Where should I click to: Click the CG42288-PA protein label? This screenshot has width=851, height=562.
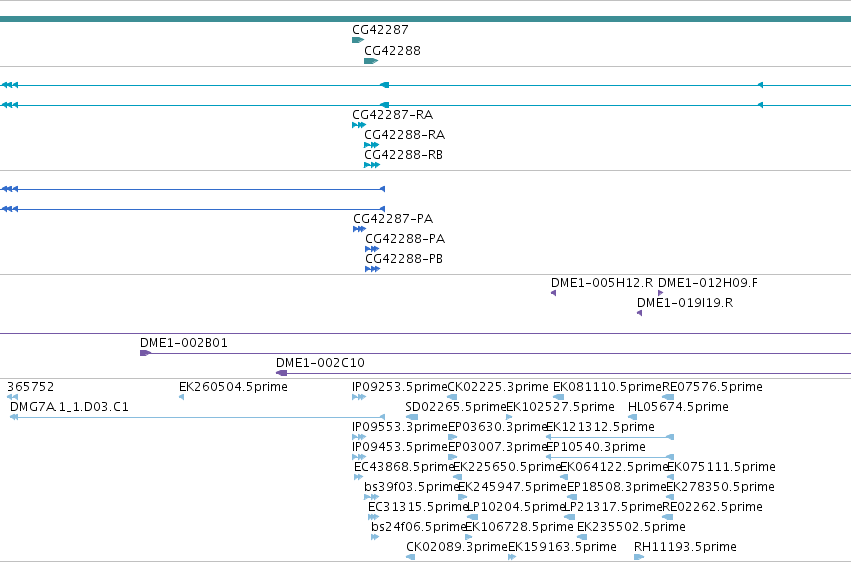point(405,239)
